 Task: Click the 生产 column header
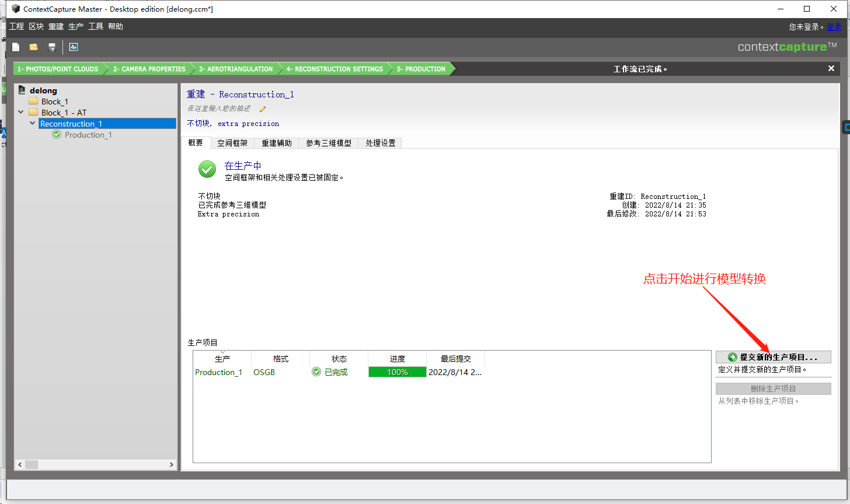(x=222, y=359)
